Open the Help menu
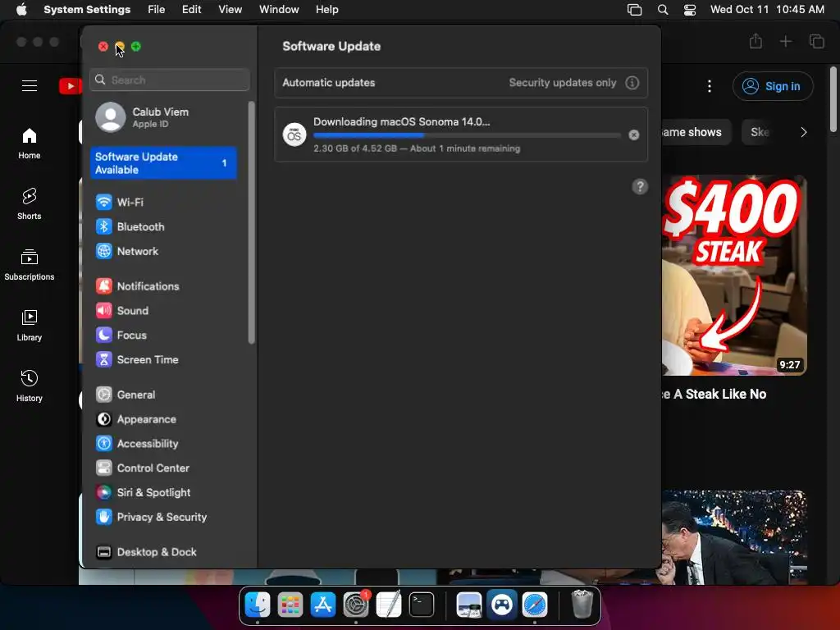Image resolution: width=840 pixels, height=630 pixels. (x=326, y=10)
